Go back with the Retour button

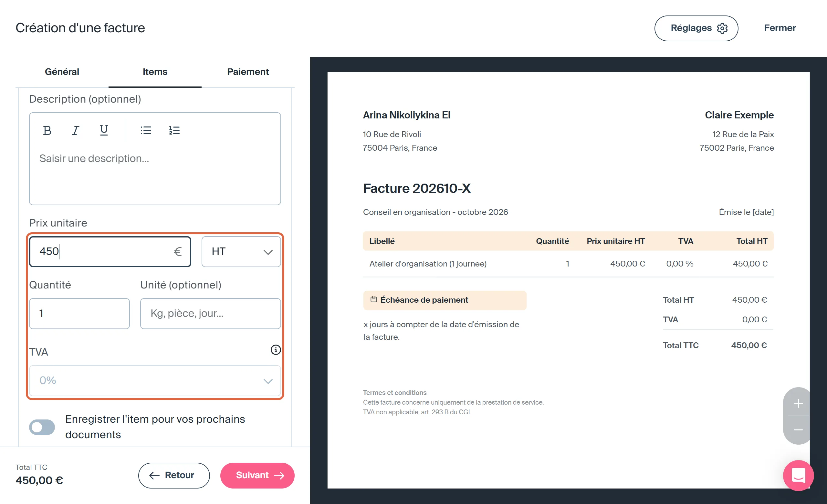(x=174, y=475)
